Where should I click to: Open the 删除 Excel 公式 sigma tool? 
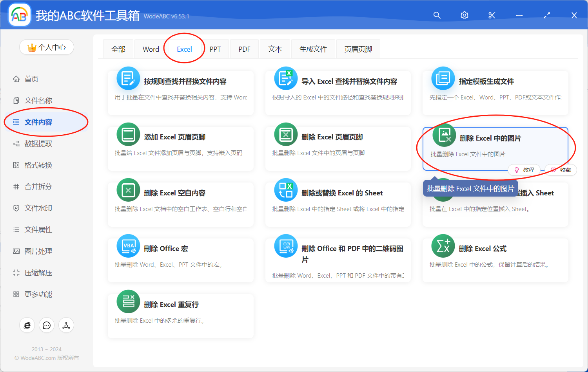[443, 246]
